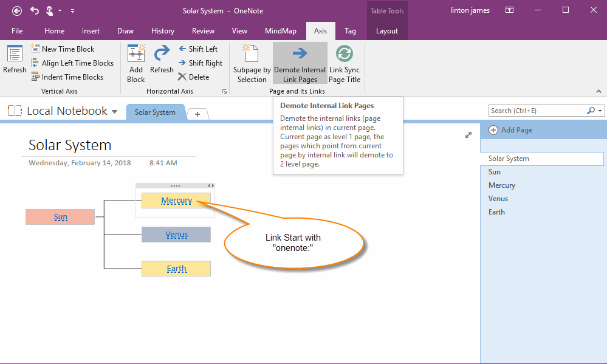The height and width of the screenshot is (364, 607).
Task: Follow the Venus link in diagram
Action: (x=177, y=235)
